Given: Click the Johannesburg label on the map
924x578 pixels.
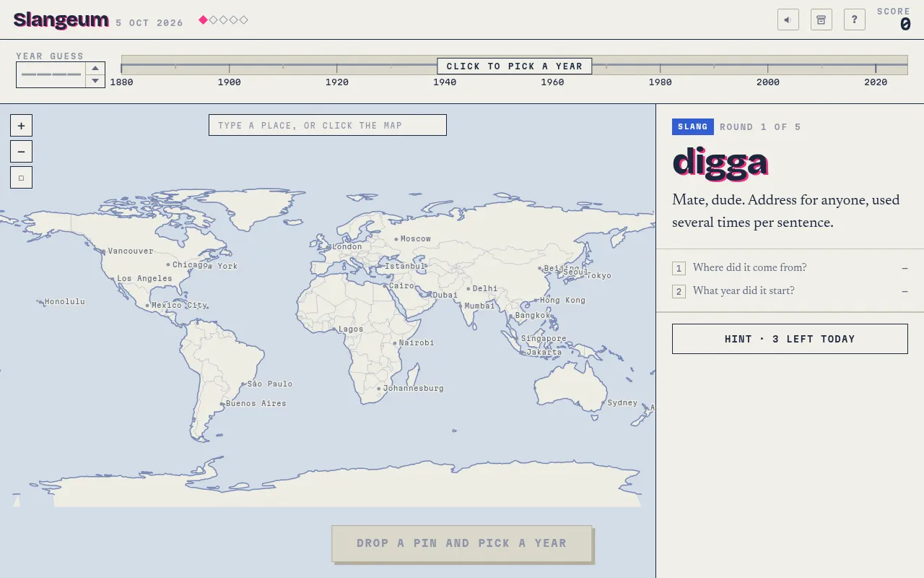Looking at the screenshot, I should (x=413, y=389).
